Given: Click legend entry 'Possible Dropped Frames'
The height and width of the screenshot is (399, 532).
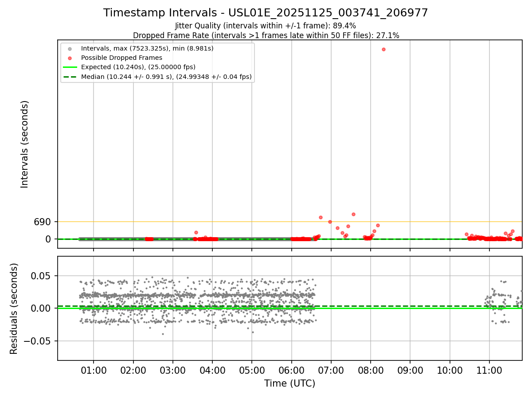Looking at the screenshot, I should [121, 58].
